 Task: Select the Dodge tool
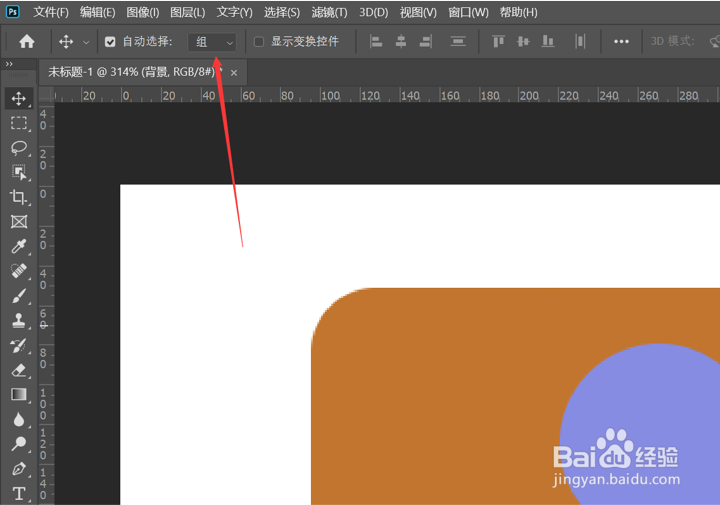[x=19, y=444]
